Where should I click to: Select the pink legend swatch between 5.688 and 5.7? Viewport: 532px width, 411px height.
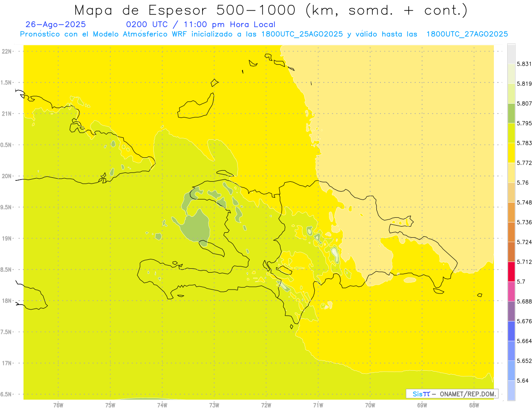point(511,291)
